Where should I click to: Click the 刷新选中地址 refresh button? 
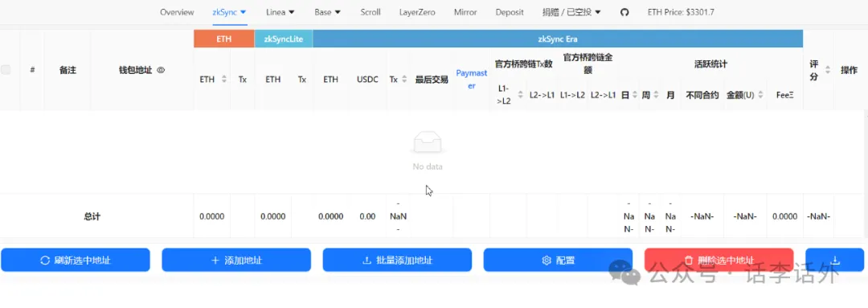pos(76,260)
